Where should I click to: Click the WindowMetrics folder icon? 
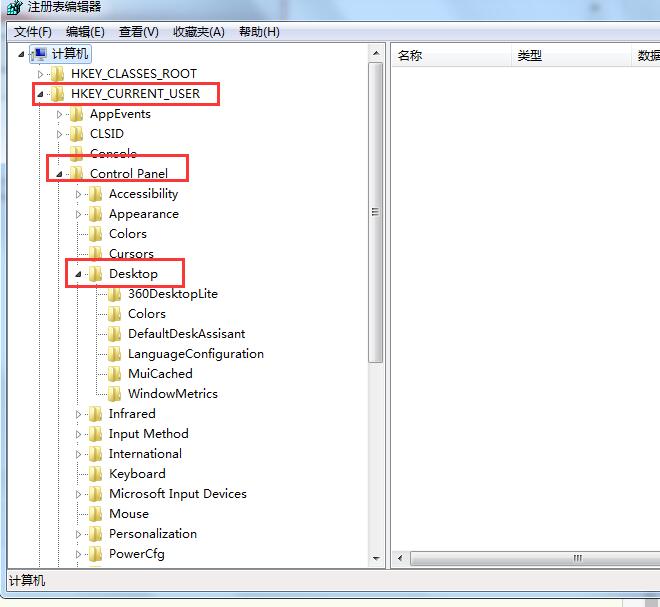[114, 394]
